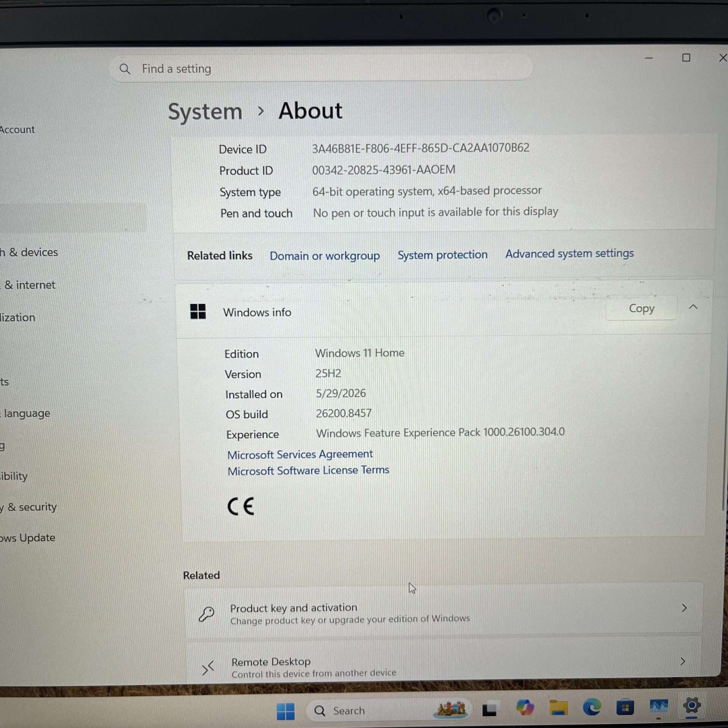The image size is (728, 728).
Task: Launch Microsoft Edge from the taskbar
Action: [x=592, y=707]
